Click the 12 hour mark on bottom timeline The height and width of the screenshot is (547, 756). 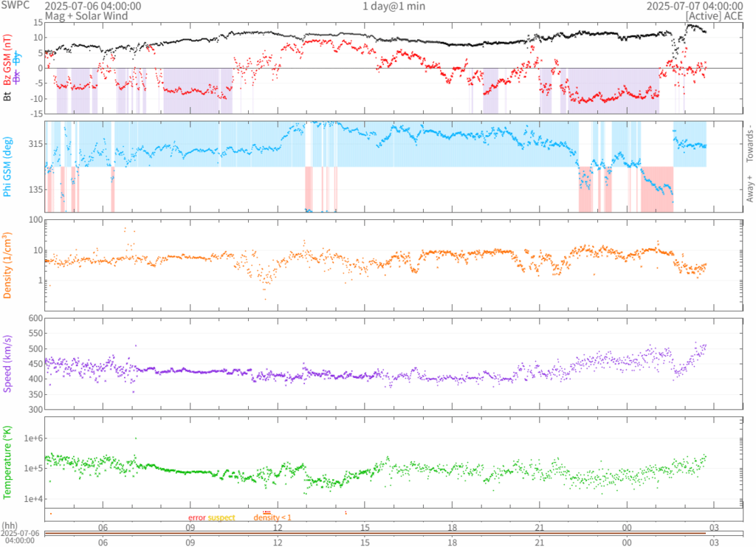[x=278, y=542]
